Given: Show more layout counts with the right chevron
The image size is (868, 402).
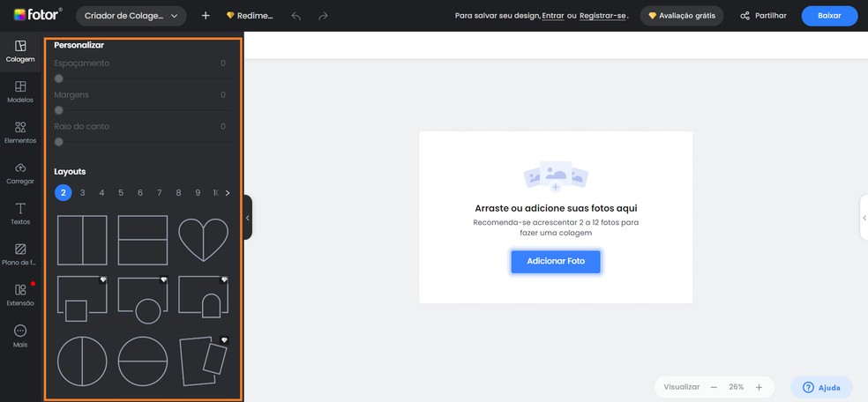Looking at the screenshot, I should pyautogui.click(x=228, y=193).
